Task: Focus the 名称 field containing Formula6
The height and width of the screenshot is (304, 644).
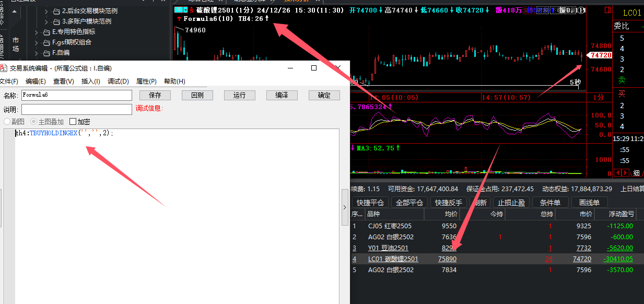Action: pyautogui.click(x=77, y=95)
